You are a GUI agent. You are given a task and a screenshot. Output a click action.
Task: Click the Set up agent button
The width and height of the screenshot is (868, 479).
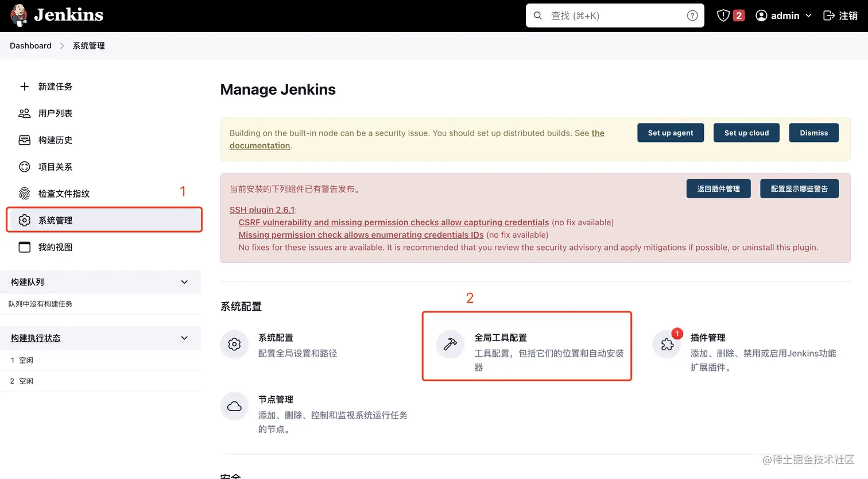coord(671,133)
